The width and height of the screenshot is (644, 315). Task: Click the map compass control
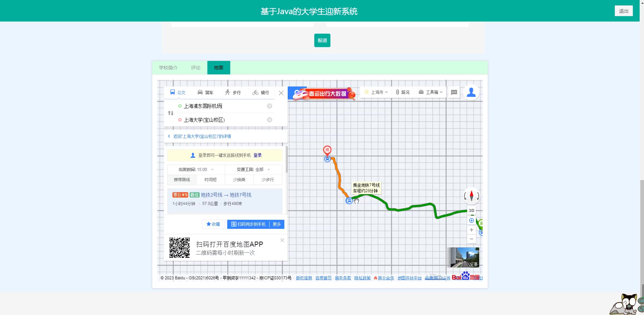click(x=472, y=196)
